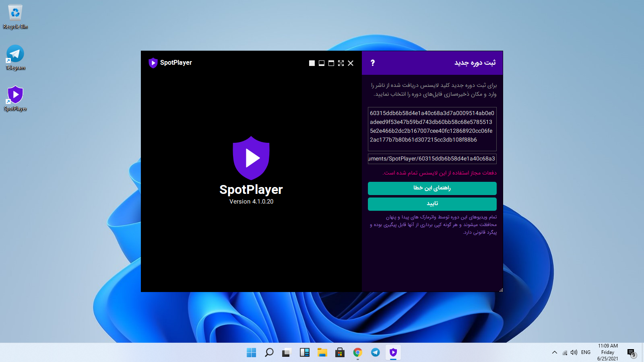
Task: Click the bottom-bar window layout icon
Action: pyautogui.click(x=322, y=63)
